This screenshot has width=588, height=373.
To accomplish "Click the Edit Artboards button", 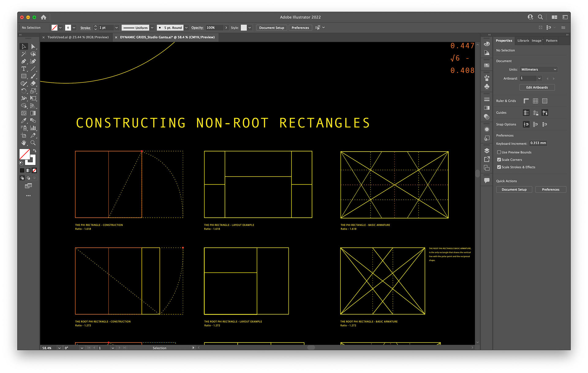I will click(x=537, y=87).
